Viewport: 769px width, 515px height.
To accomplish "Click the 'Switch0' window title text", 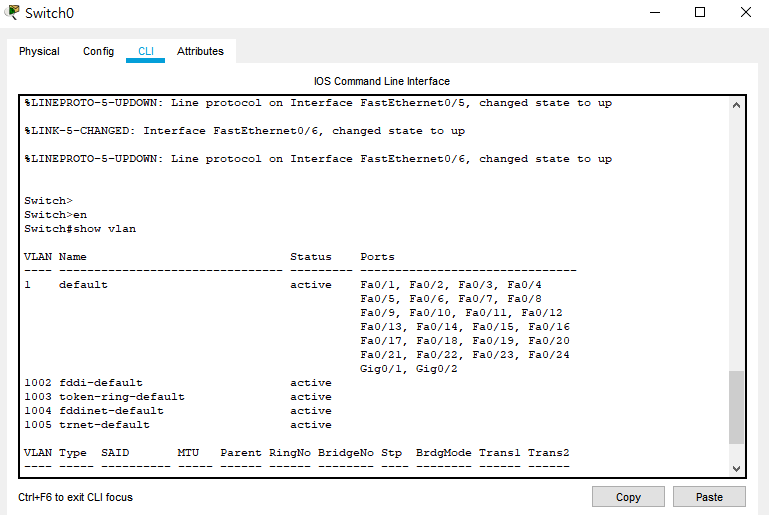I will click(49, 13).
